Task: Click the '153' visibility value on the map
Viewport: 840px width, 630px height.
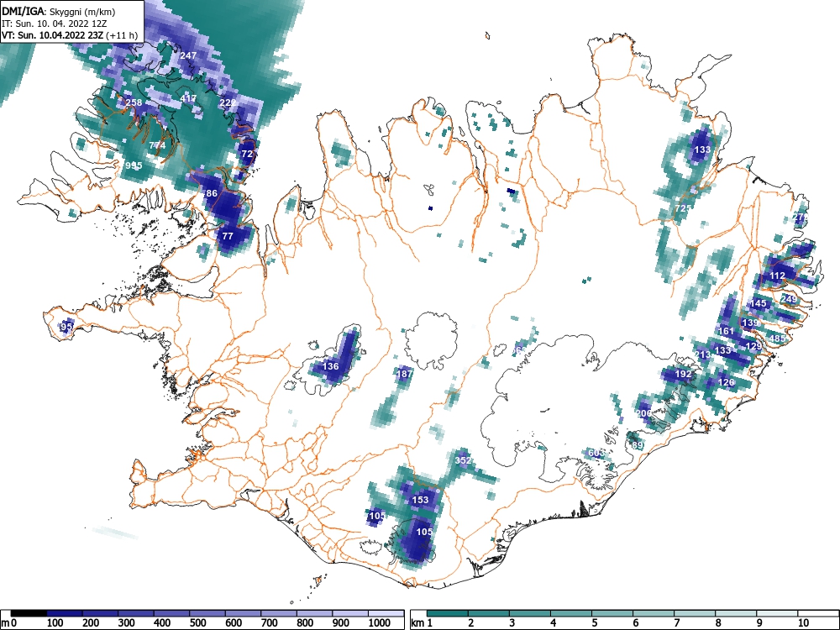Action: point(421,500)
